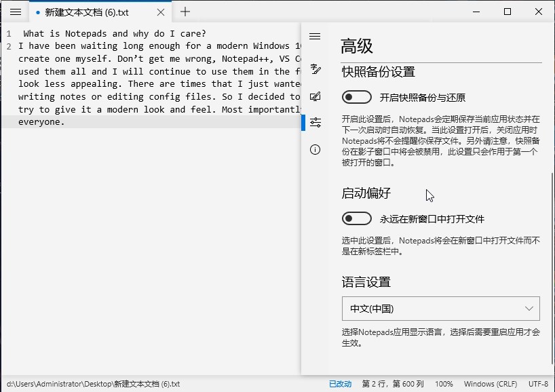
Task: Click the word 'everyone.' in the editor
Action: point(41,122)
